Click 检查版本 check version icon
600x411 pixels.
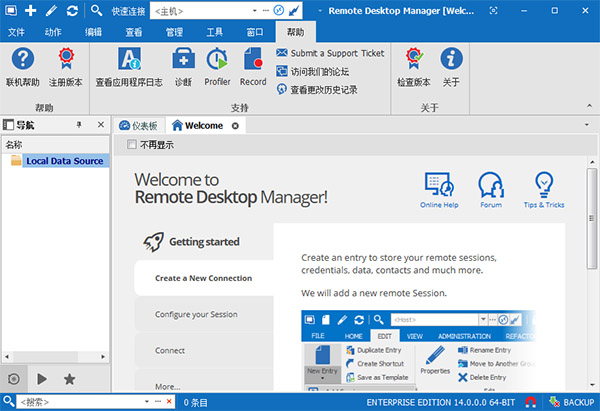(414, 67)
